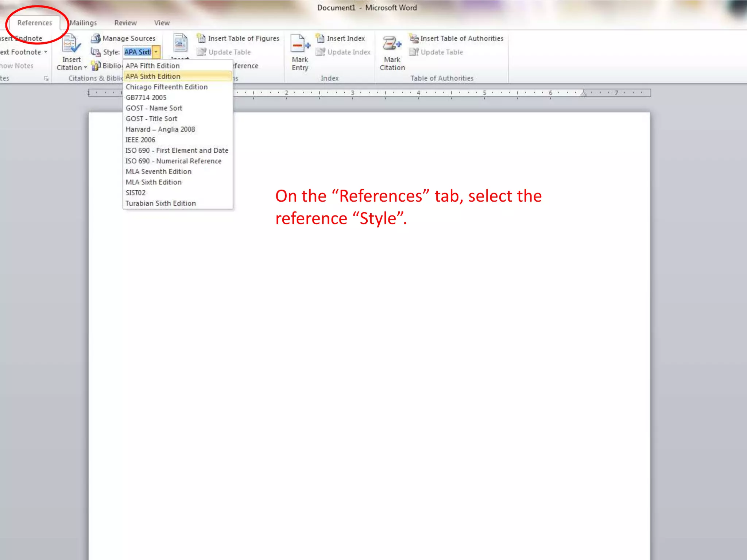Switch to the Review tab
747x560 pixels.
tap(125, 23)
